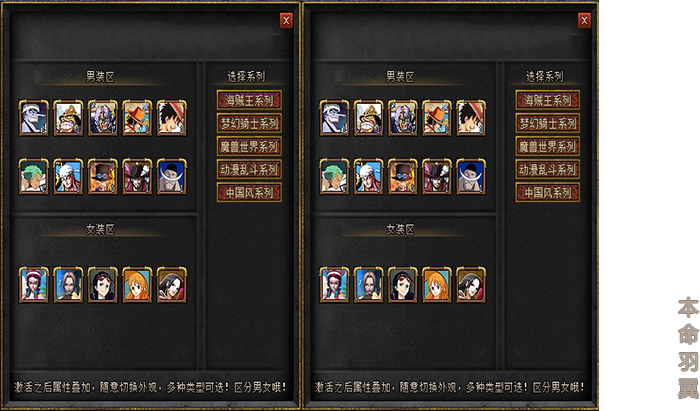This screenshot has height=411, width=700.
Task: Select 中国风系列 in left panel
Action: (x=249, y=193)
